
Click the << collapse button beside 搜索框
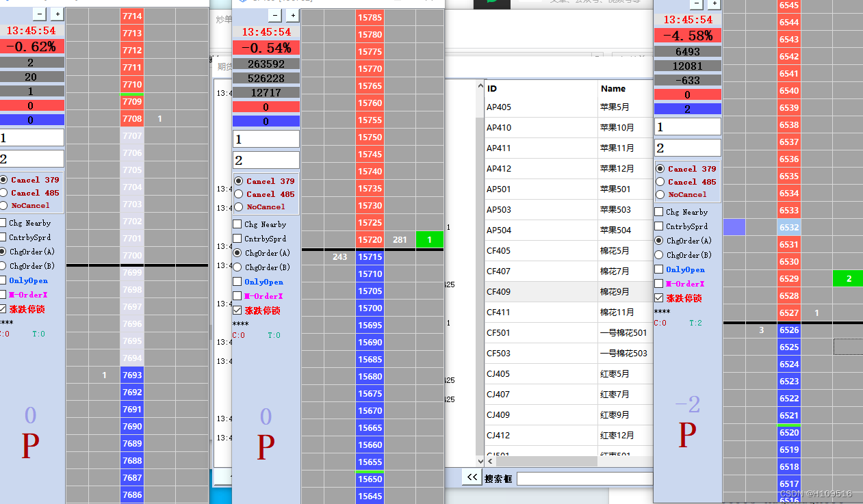pos(472,477)
